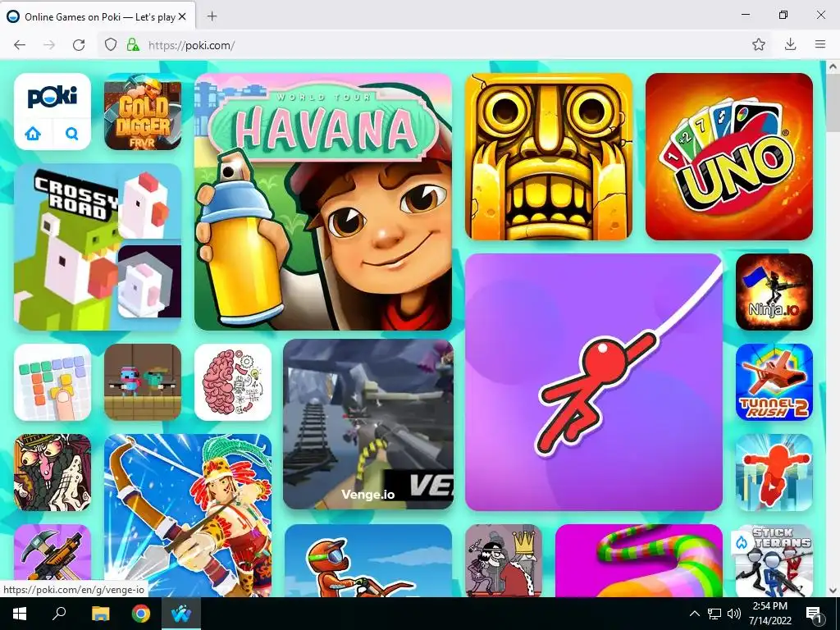The image size is (840, 630).
Task: Open the browser hamburger menu
Action: (820, 44)
